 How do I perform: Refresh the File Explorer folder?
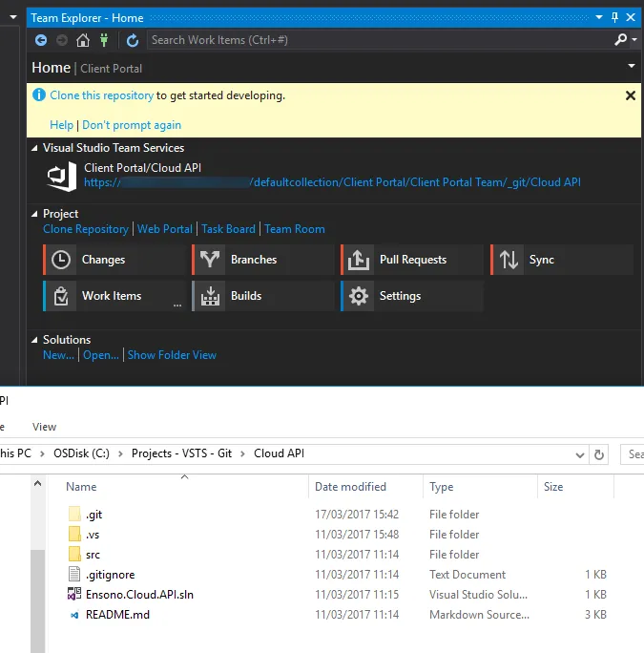point(599,454)
